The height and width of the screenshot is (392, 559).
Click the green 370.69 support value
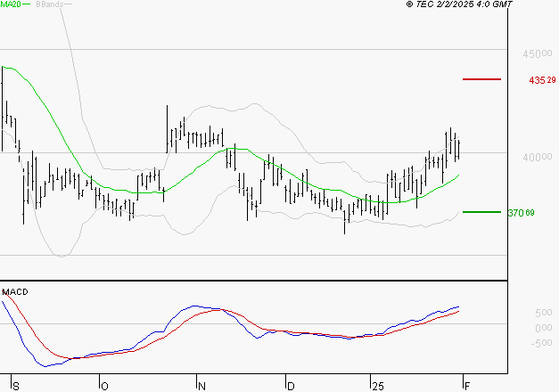(x=521, y=213)
